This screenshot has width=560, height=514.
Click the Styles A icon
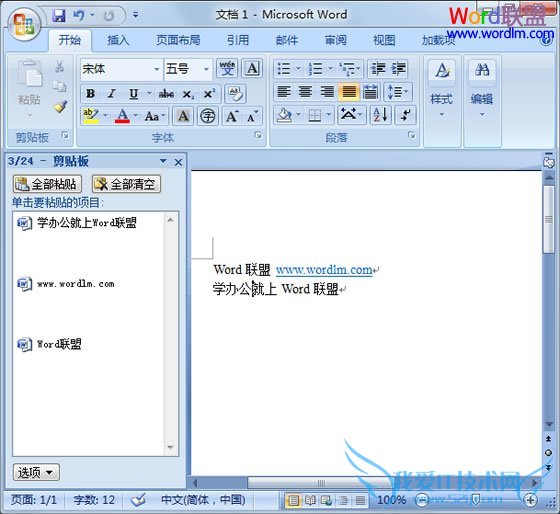click(x=442, y=70)
